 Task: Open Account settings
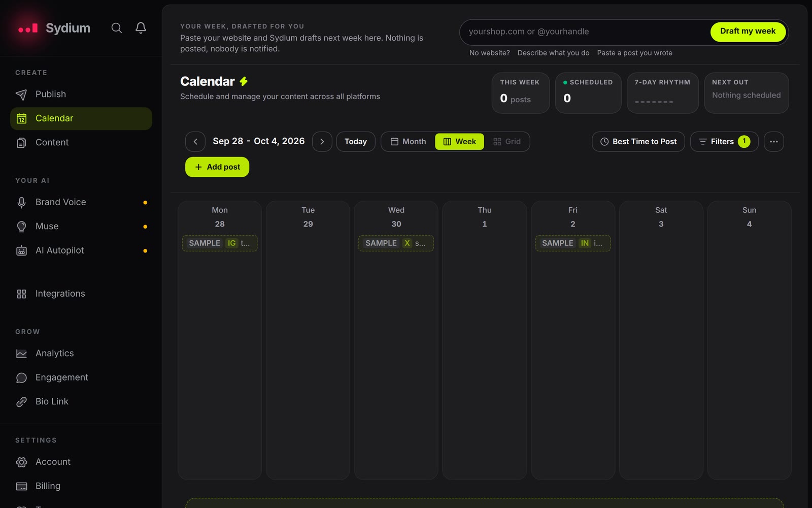81,462
